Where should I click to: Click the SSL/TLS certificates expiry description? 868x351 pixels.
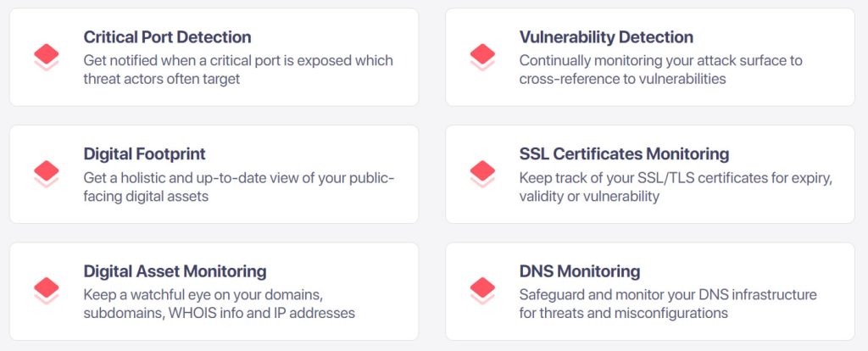coord(676,187)
